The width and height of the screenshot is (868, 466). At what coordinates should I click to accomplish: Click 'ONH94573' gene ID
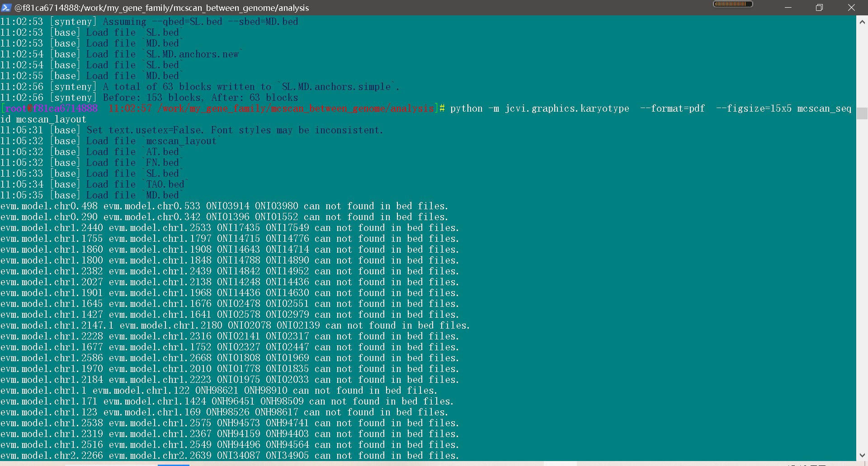239,423
